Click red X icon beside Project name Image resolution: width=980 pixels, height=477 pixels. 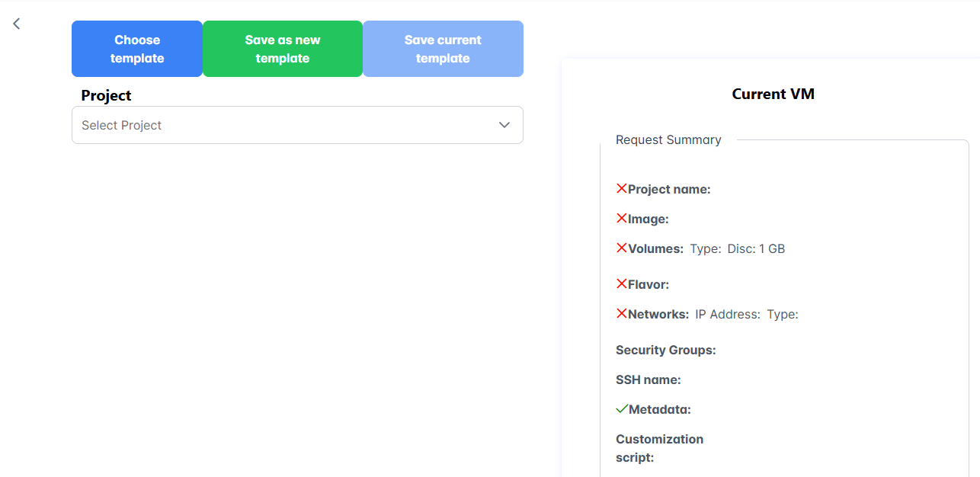621,188
